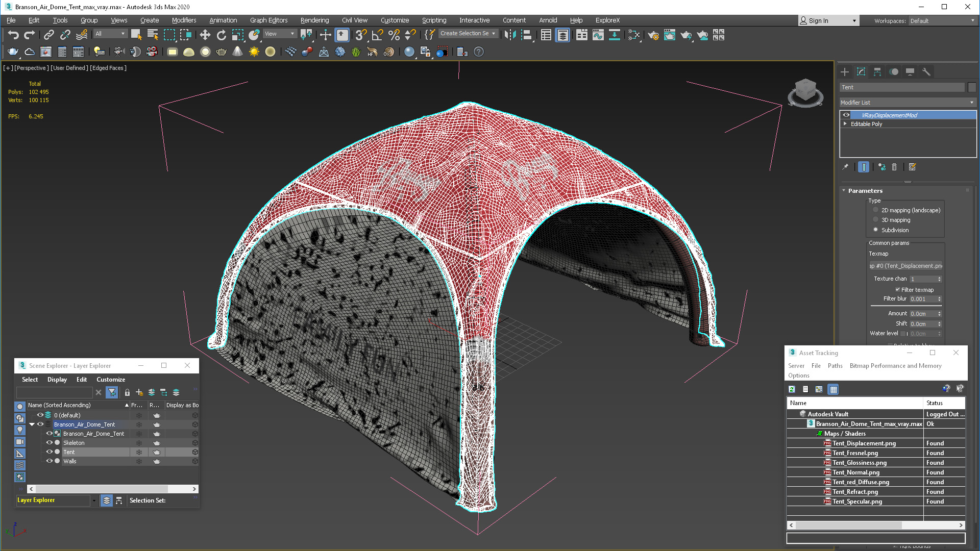980x551 pixels.
Task: Open the Motion panel icon
Action: tap(894, 72)
